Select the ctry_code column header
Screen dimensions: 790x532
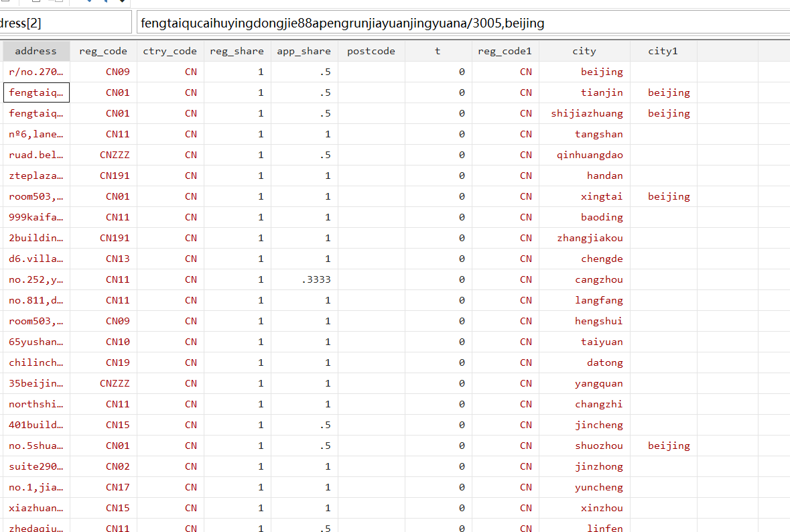tap(170, 51)
